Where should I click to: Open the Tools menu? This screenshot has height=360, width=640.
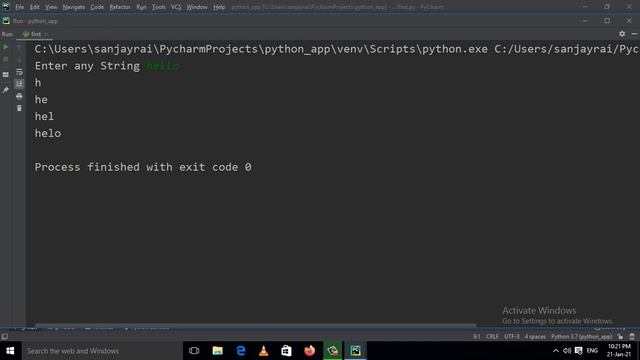(x=159, y=7)
